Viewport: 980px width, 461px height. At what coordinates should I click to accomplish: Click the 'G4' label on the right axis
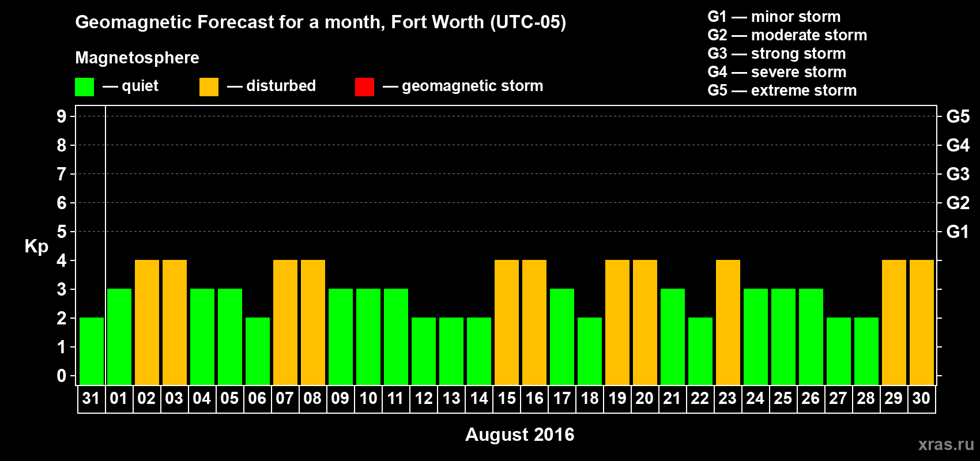pyautogui.click(x=958, y=145)
